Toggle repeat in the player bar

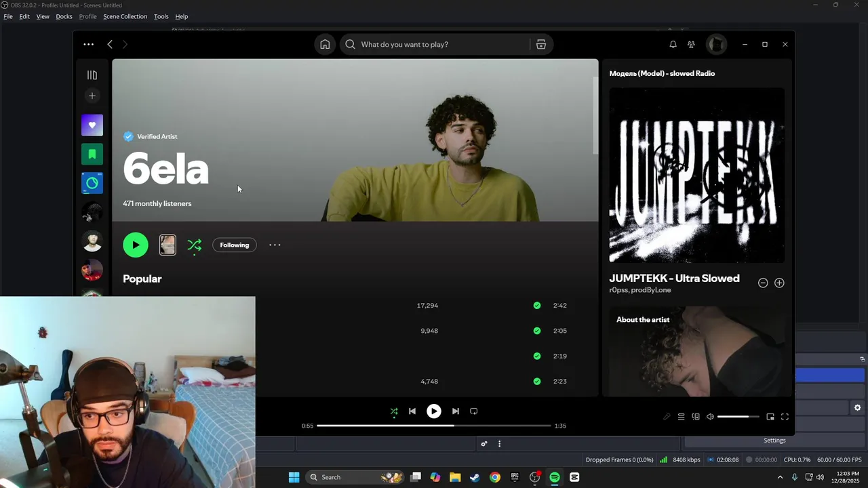pyautogui.click(x=474, y=411)
